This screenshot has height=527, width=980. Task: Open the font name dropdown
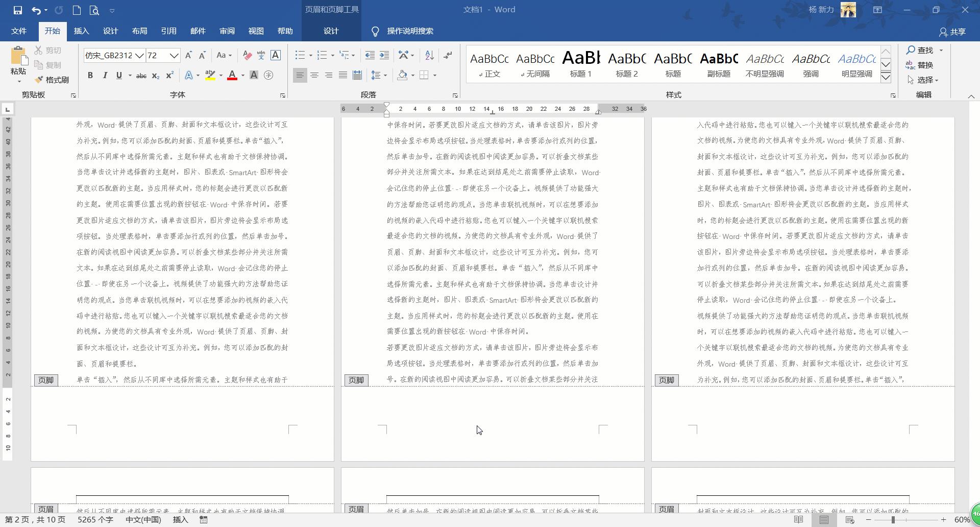[x=140, y=55]
